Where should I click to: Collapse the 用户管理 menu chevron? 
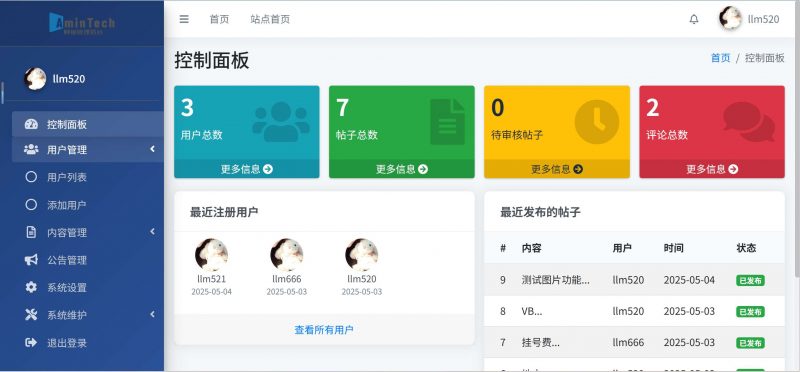152,149
